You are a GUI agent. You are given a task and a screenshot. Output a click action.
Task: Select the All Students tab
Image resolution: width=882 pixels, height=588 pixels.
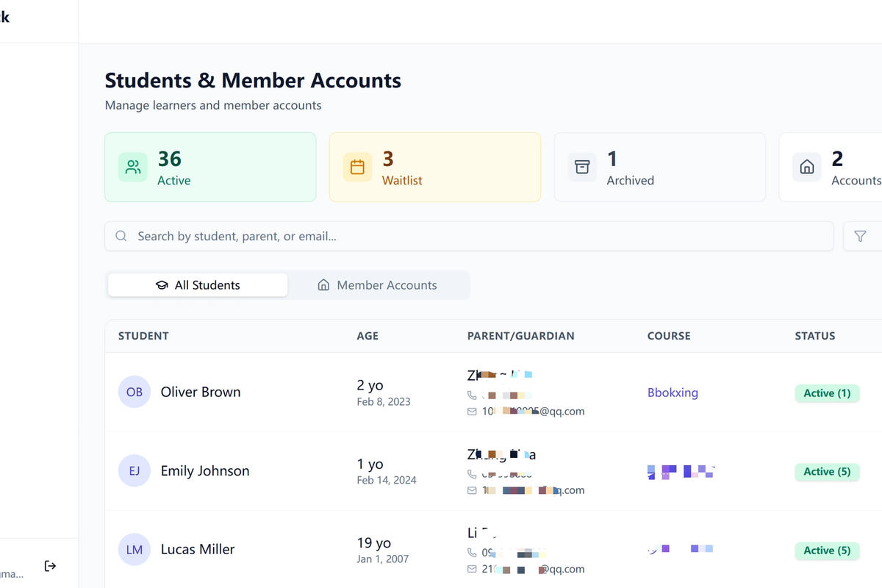point(197,284)
